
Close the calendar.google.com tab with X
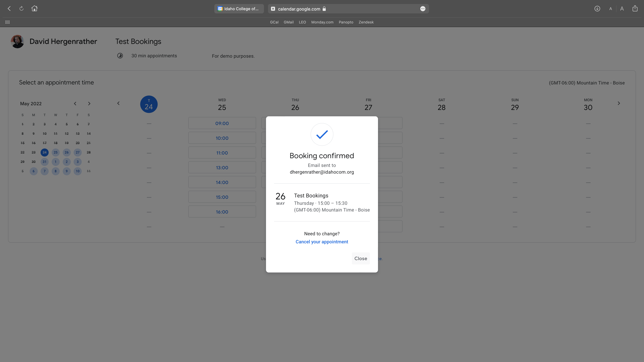pos(273,9)
